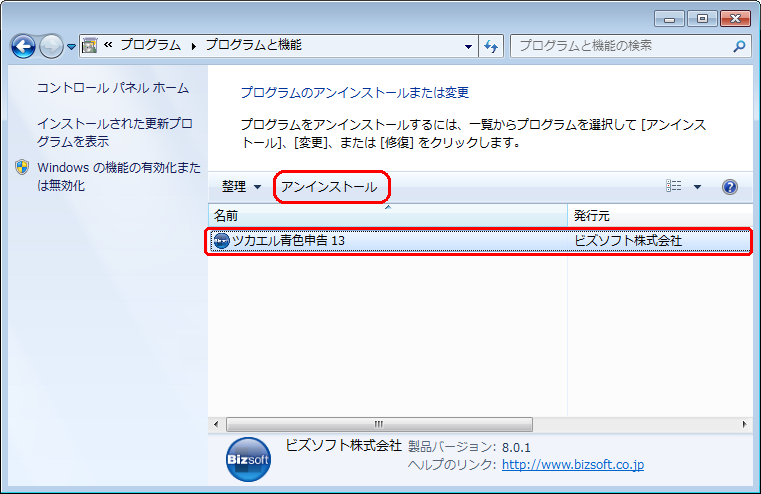Click the horizontal scrollbar left arrow
The width and height of the screenshot is (761, 494).
coord(216,425)
